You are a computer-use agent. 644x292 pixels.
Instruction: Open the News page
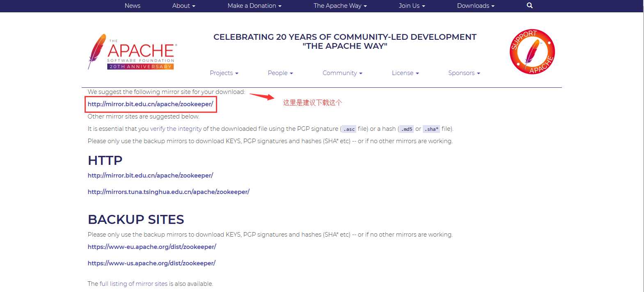point(132,6)
